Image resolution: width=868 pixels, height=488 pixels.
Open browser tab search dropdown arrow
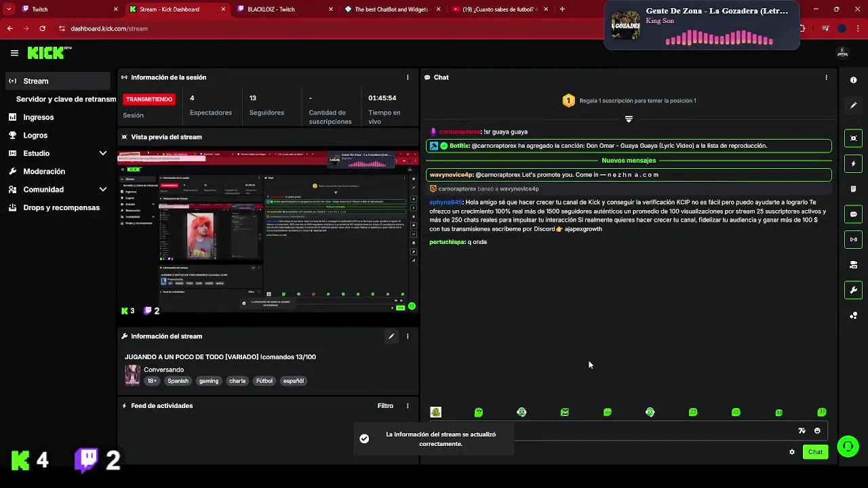coord(9,9)
